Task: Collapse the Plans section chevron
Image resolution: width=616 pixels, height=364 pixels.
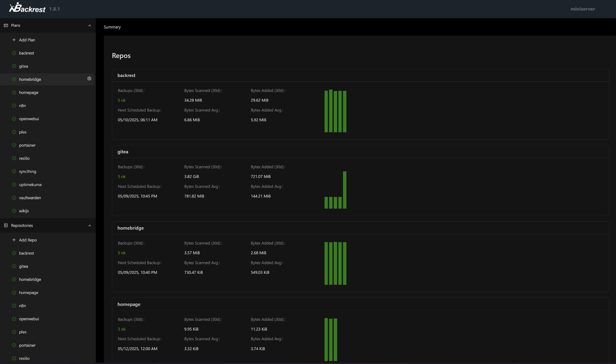Action: click(x=90, y=26)
